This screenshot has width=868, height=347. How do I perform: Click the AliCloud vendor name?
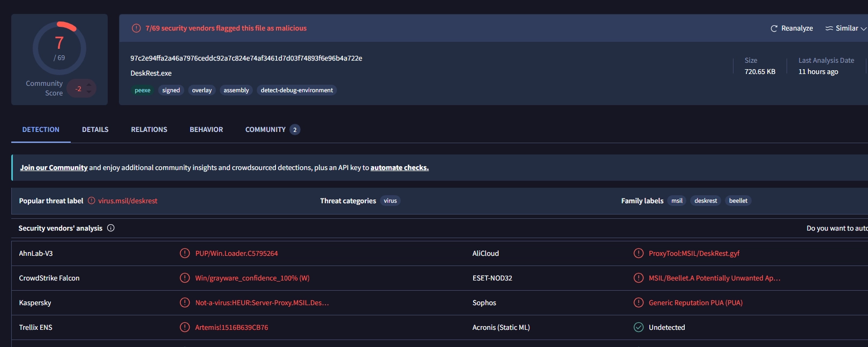coord(485,253)
